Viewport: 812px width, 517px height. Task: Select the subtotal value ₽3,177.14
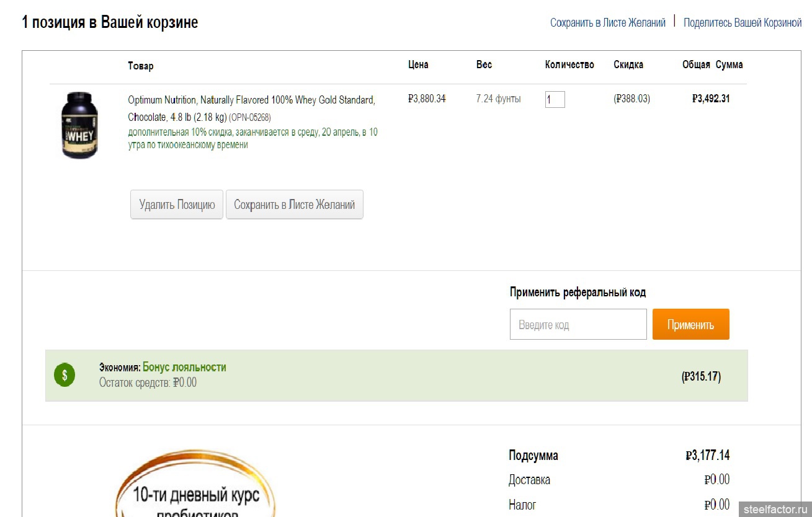tap(708, 456)
